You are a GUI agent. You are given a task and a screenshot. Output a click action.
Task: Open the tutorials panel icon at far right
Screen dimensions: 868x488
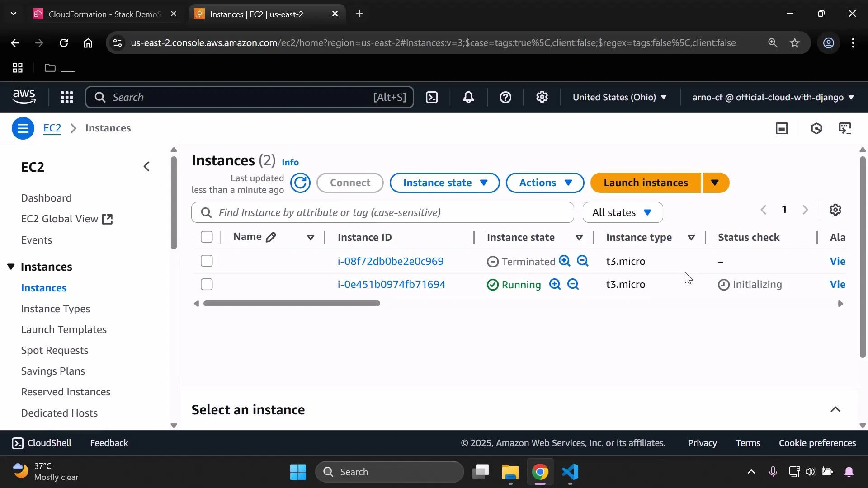click(x=846, y=129)
